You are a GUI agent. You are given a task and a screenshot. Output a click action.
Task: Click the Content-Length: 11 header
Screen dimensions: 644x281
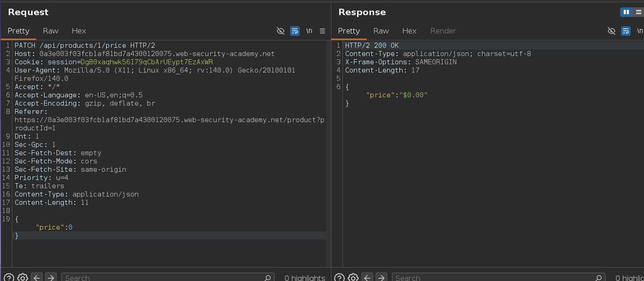pyautogui.click(x=51, y=202)
